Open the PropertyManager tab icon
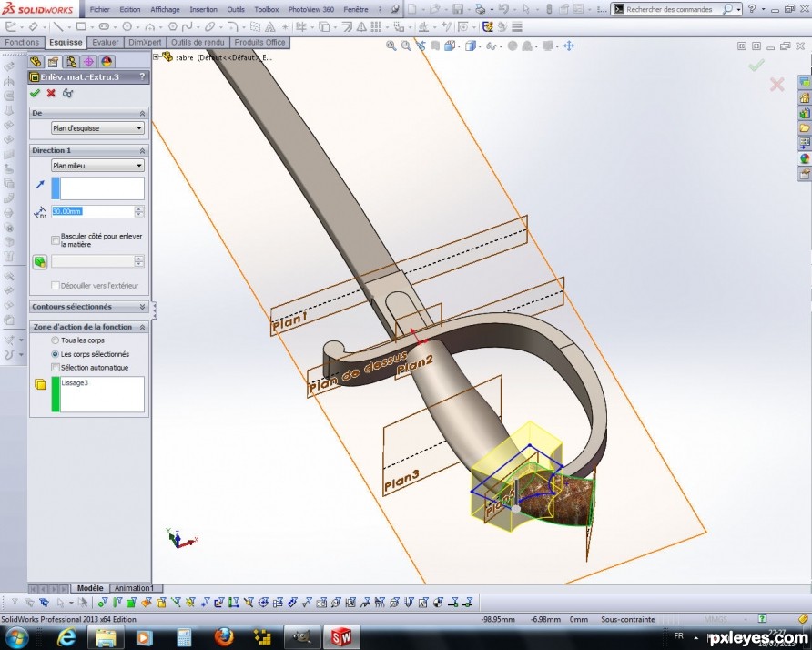Screen dimensions: 812x650 [x=53, y=62]
